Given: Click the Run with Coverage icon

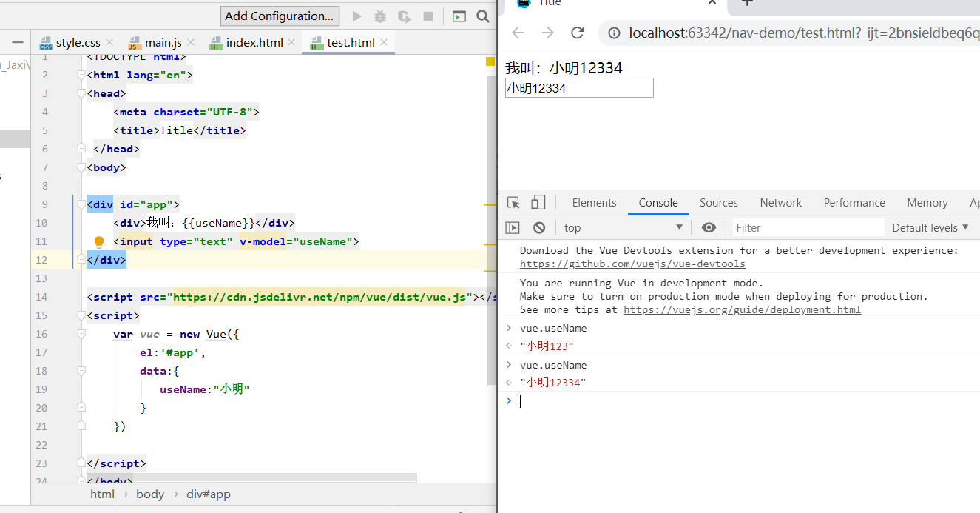Looking at the screenshot, I should click(404, 16).
